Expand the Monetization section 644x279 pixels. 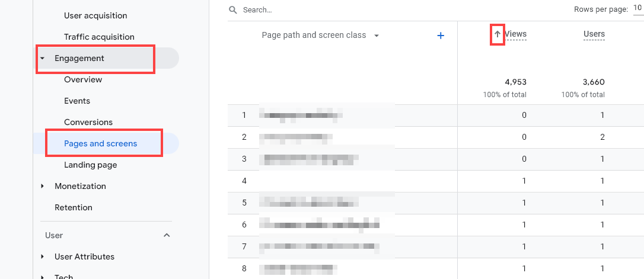pos(43,186)
